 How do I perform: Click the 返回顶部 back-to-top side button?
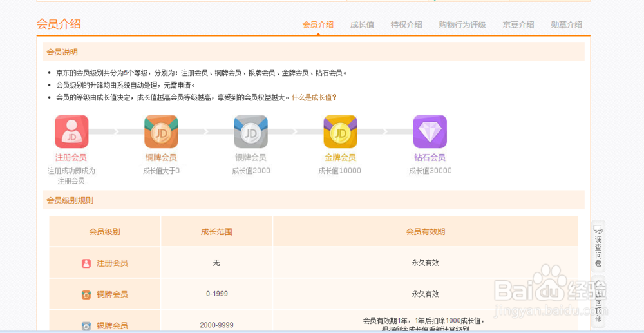598,302
